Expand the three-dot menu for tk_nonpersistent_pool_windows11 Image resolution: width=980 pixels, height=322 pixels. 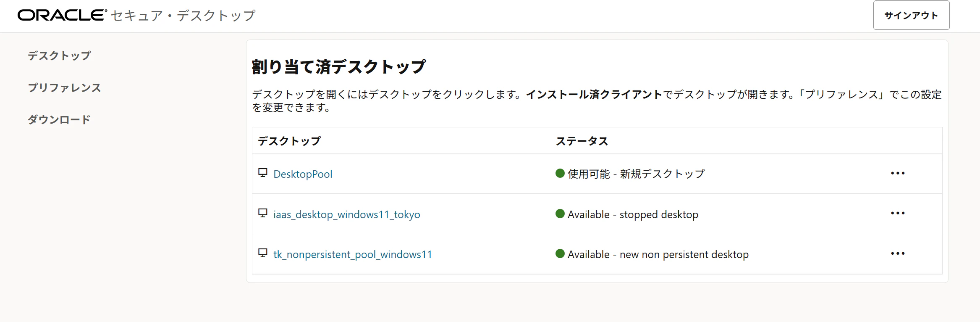[898, 253]
